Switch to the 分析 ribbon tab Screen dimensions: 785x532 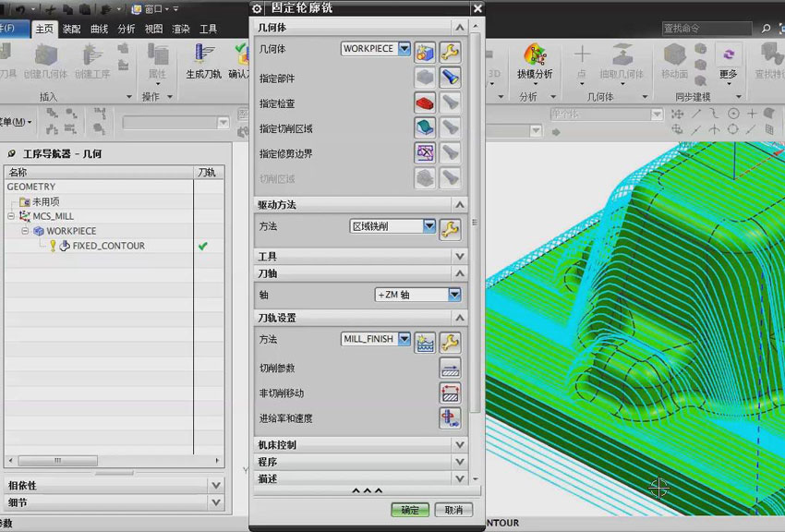point(126,29)
